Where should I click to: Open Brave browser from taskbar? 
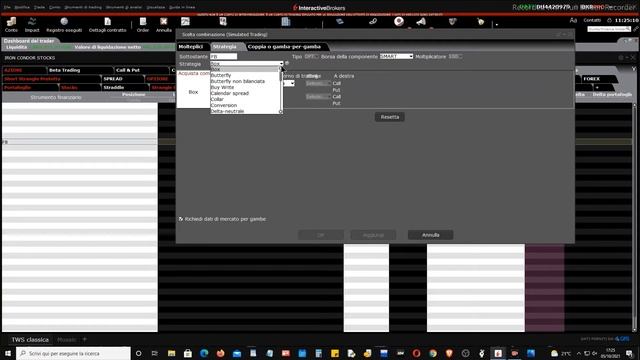[449, 353]
